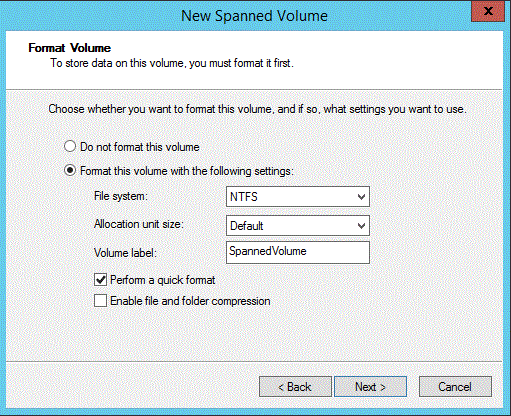Select Format this volume with following settings radio
This screenshot has width=511, height=416.
[x=70, y=171]
